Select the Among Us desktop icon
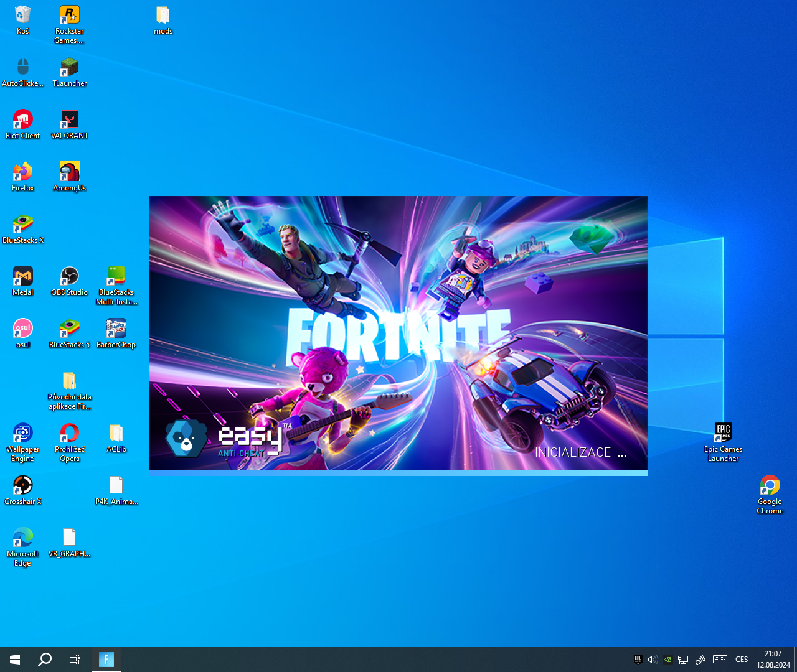Viewport: 797px width, 672px height. [x=69, y=177]
